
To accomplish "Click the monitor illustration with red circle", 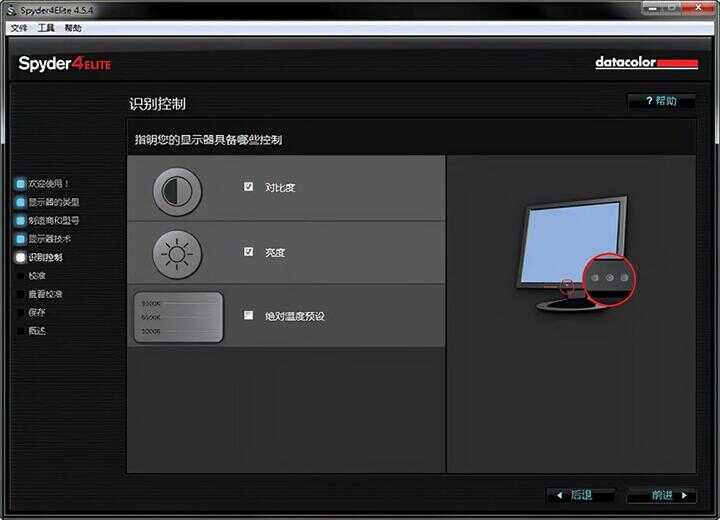I will click(x=576, y=254).
